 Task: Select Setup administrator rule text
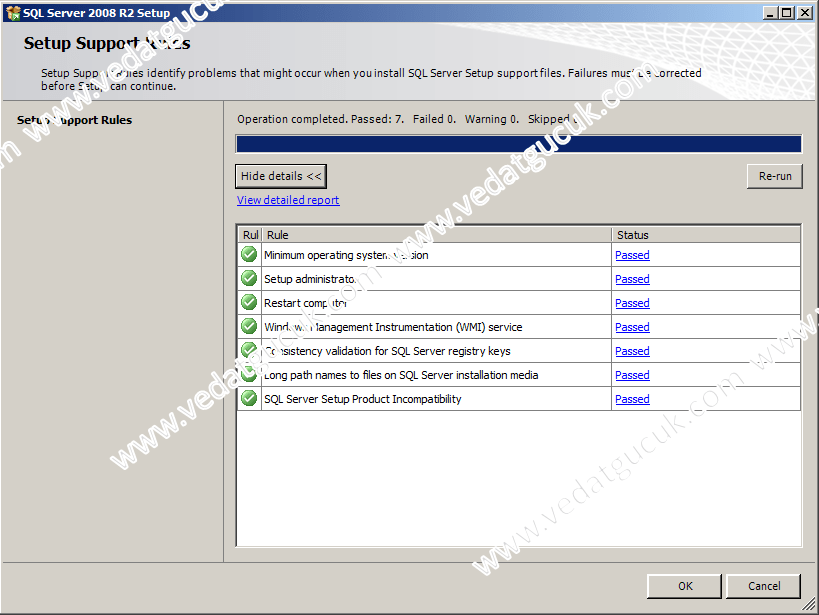pyautogui.click(x=310, y=279)
